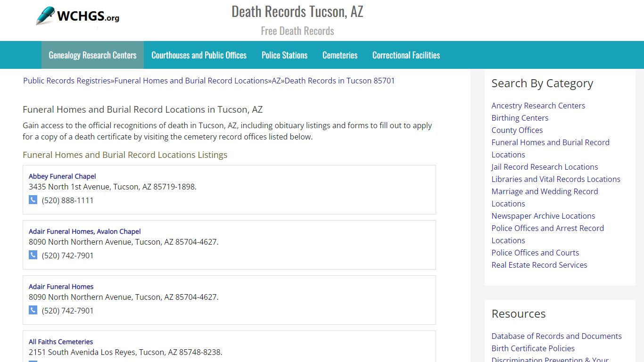The image size is (644, 362).
Task: Click phone icon for Adair Funeral Homes, Avalon Chapel
Action: coord(33,255)
